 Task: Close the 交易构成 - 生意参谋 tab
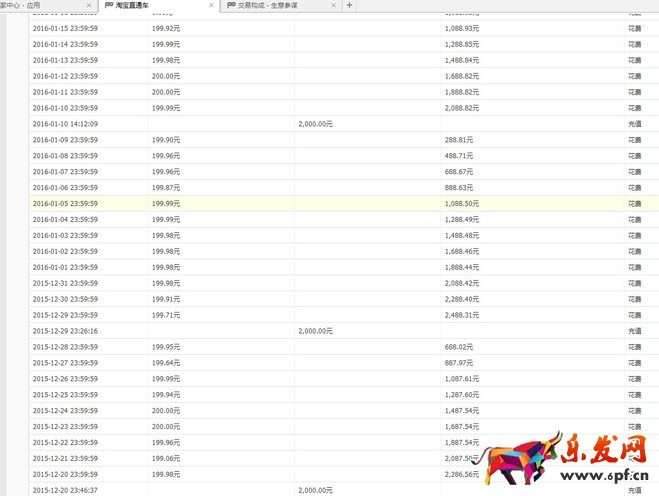[x=333, y=5]
